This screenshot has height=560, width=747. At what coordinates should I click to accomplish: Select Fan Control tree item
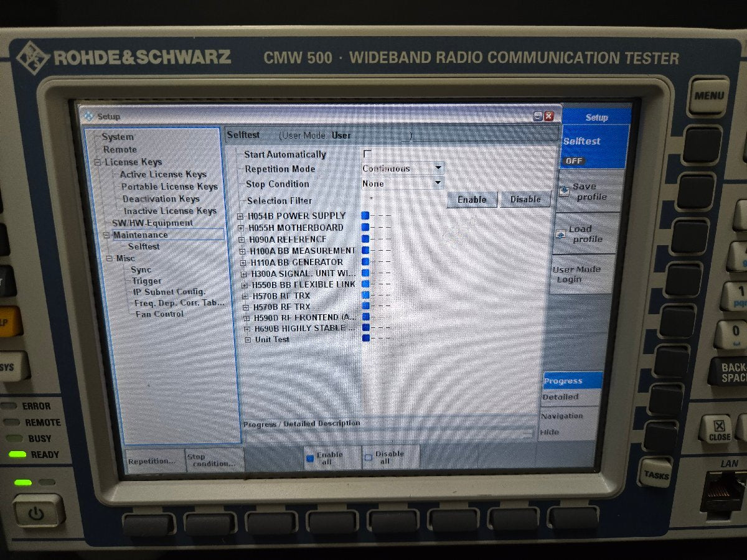[160, 314]
